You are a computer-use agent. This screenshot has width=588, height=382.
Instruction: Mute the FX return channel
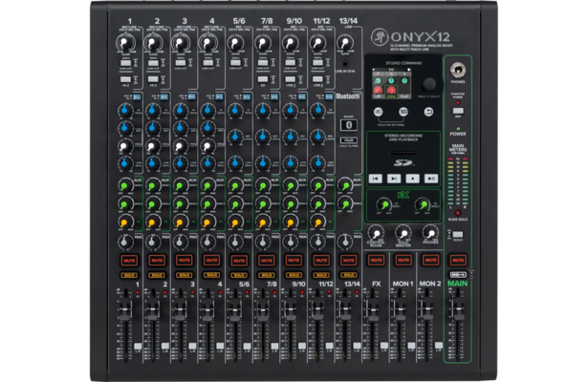tap(376, 261)
